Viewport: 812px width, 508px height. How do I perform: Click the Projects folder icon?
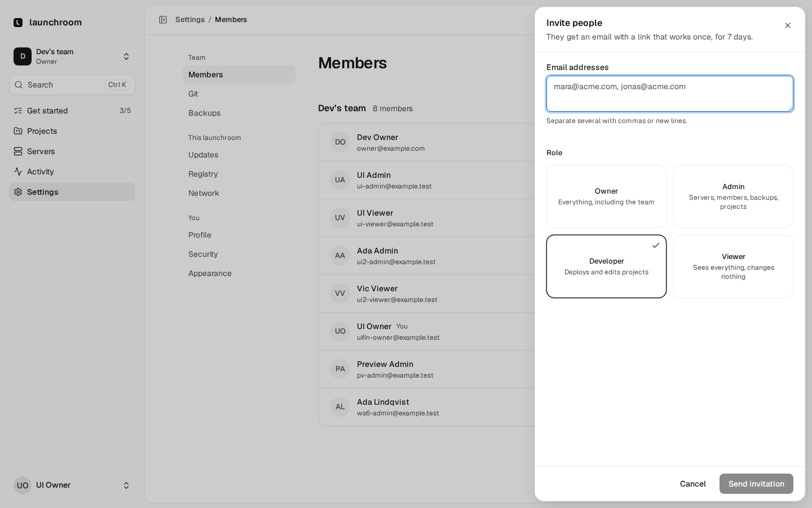(x=18, y=131)
